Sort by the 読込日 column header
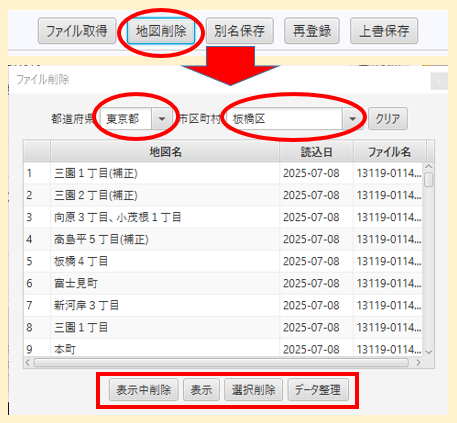 316,152
